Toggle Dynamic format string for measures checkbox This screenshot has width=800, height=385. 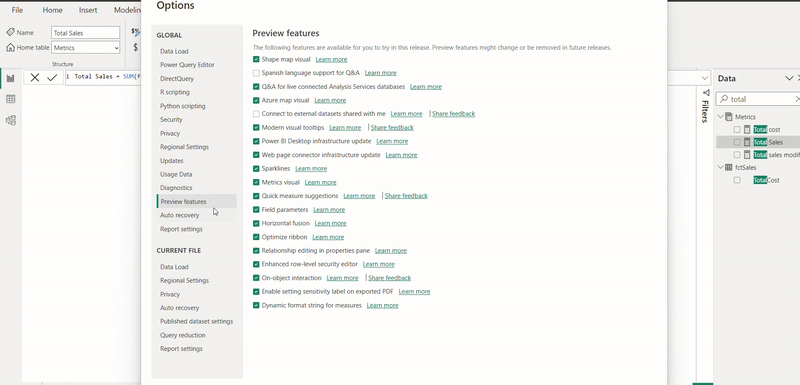click(x=256, y=305)
